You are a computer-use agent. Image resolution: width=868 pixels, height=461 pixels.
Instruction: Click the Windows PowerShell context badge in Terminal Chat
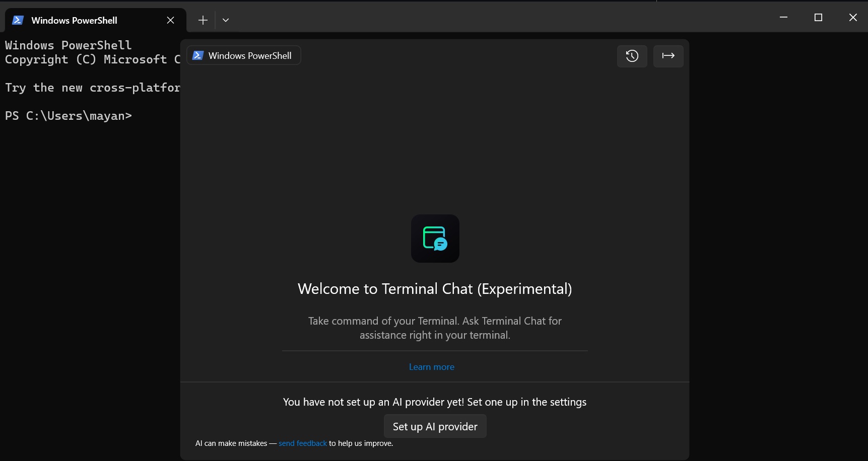pos(244,55)
